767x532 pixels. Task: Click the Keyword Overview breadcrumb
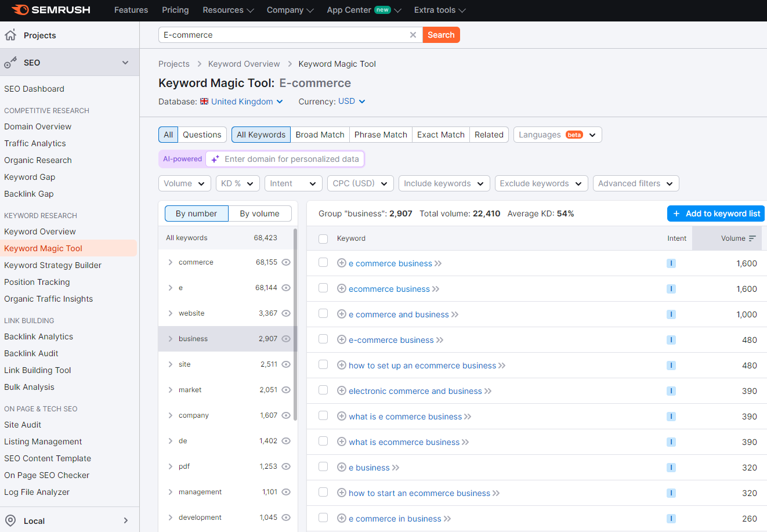(x=244, y=64)
